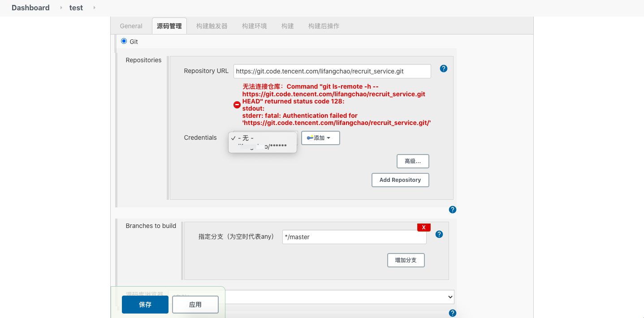Viewport: 644px width, 318px height.
Task: Open help icon below Repositories section
Action: point(453,210)
